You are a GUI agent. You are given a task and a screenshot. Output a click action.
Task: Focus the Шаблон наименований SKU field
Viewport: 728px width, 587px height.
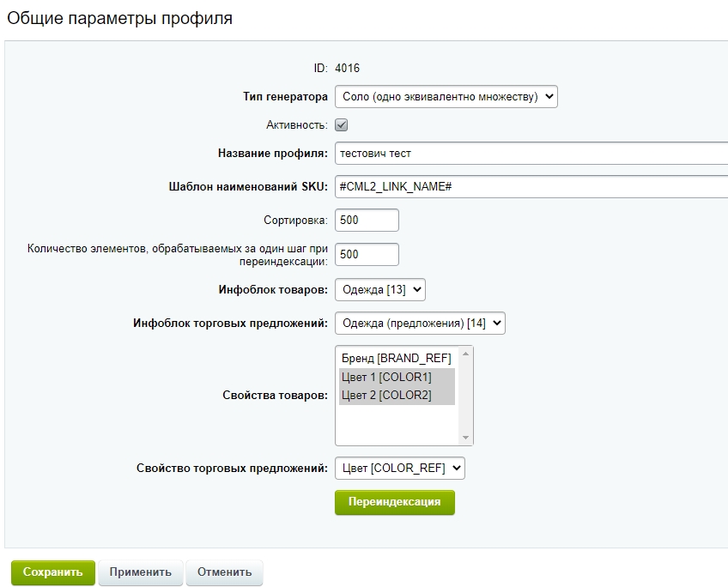531,186
